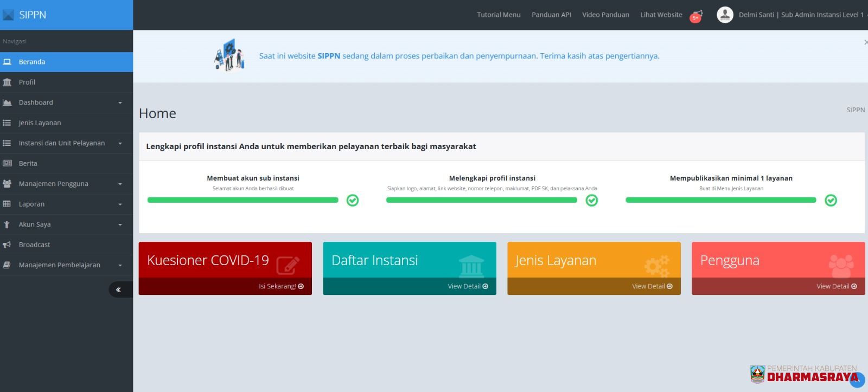This screenshot has height=392, width=868.
Task: Click checkmark for Membuat akun sub instansi
Action: (x=353, y=201)
